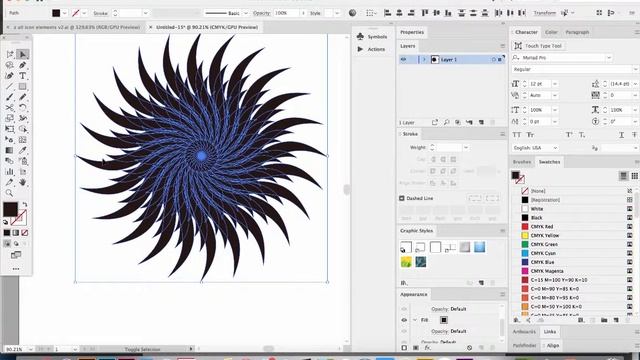The image size is (640, 360).
Task: Open Edit Toolbar three-dots button
Action: pyautogui.click(x=16, y=269)
